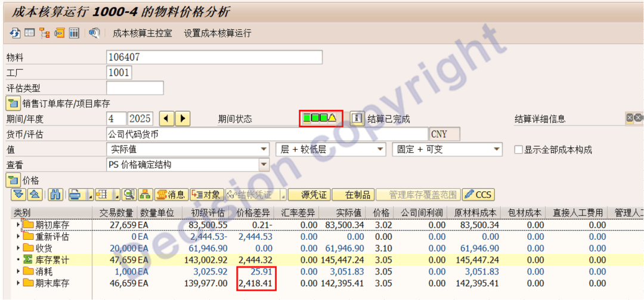
Task: Click the next period arrow
Action: click(182, 119)
